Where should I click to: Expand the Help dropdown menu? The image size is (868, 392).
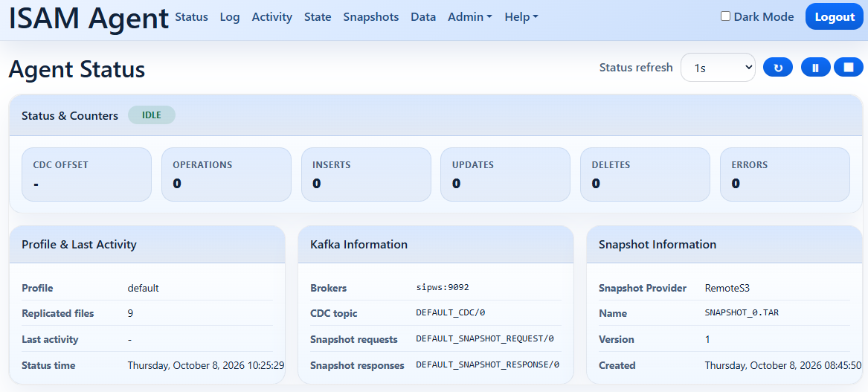tap(521, 17)
